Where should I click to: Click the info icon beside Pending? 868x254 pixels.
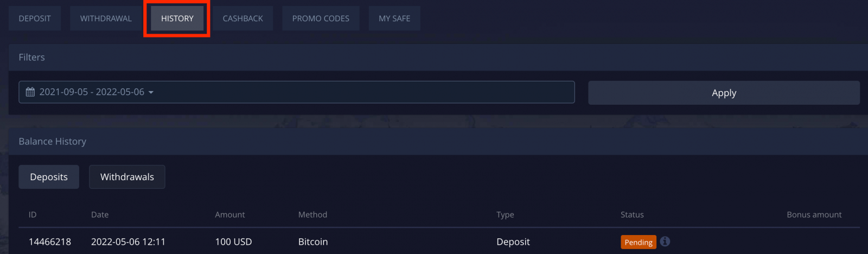point(665,242)
